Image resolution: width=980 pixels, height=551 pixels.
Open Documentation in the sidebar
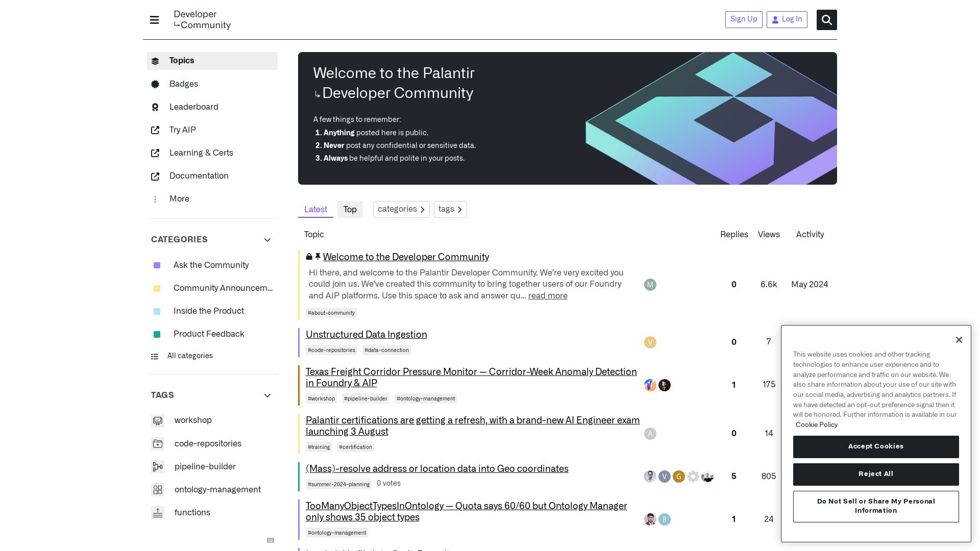coord(212,176)
